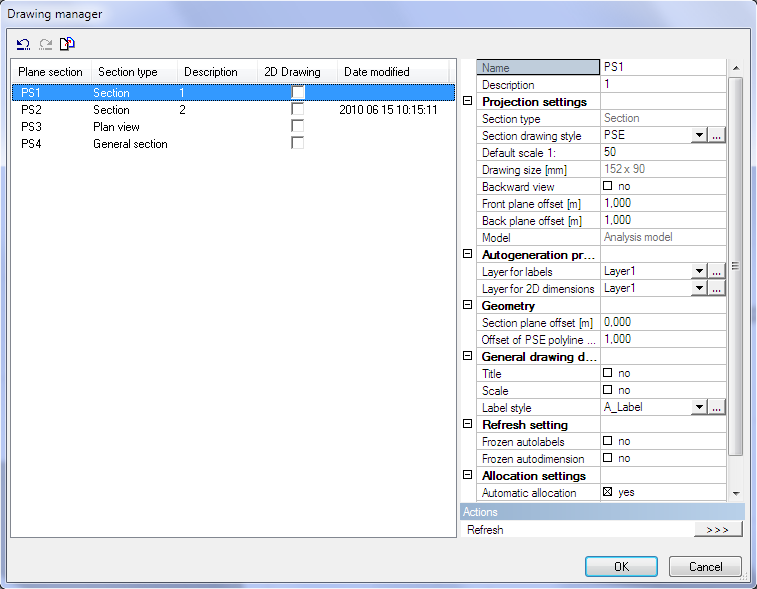Run the Refresh action arrow button

click(x=717, y=530)
